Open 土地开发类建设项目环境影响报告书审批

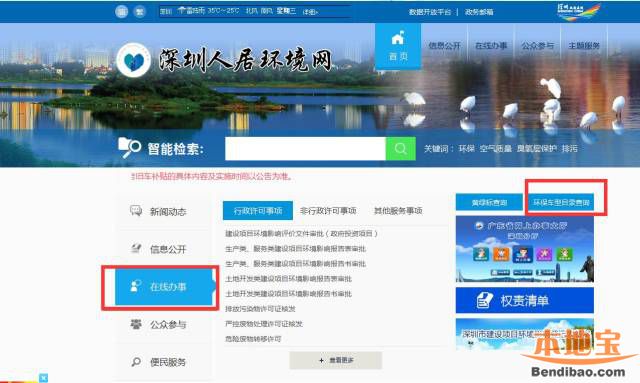pos(288,294)
